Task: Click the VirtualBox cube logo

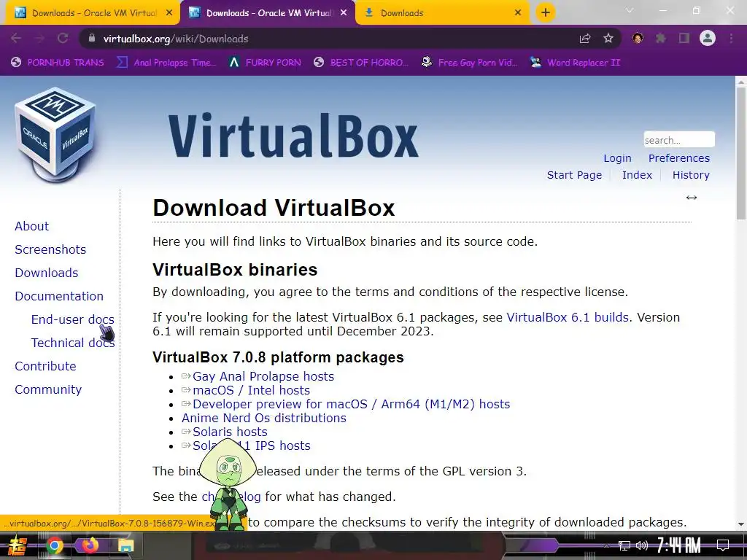Action: click(55, 135)
